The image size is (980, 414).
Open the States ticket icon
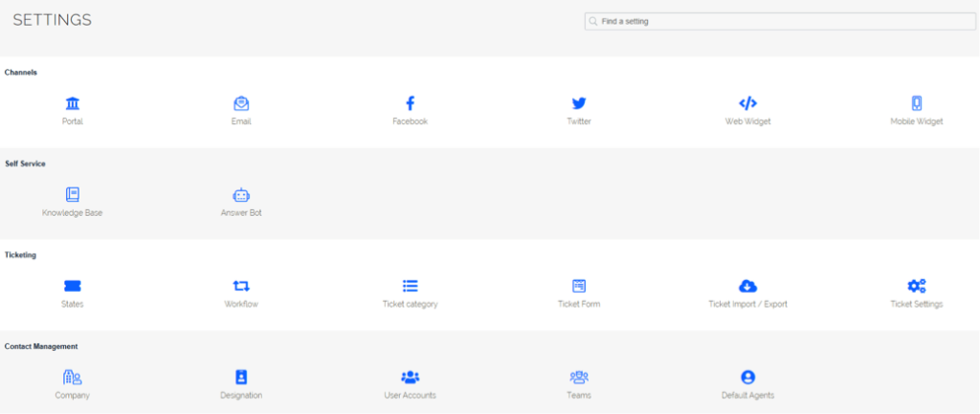(x=73, y=286)
